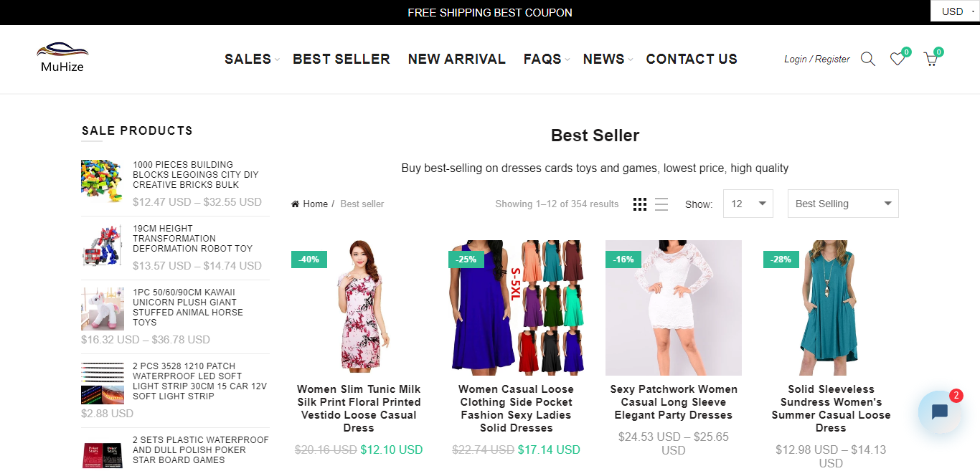Go to BEST SELLER menu item

tap(341, 59)
